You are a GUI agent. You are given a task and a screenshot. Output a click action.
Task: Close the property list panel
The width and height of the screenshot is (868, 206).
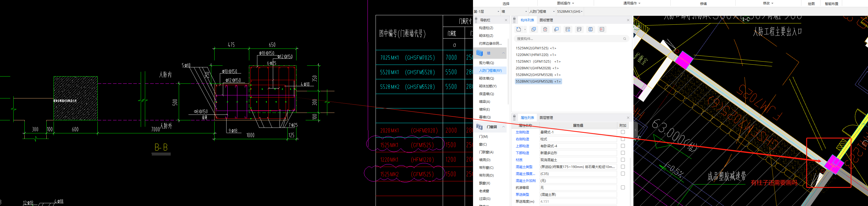tap(628, 118)
